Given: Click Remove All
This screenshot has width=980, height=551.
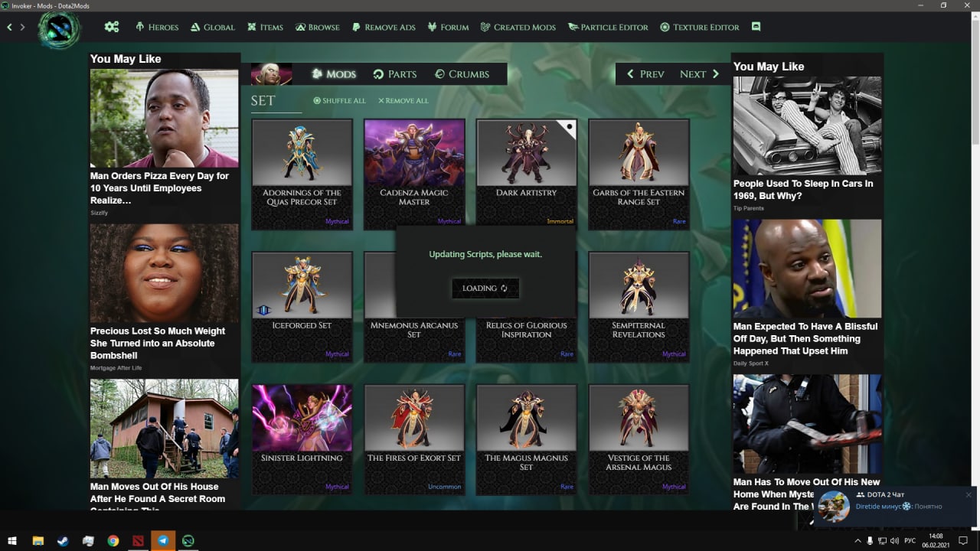Looking at the screenshot, I should [403, 100].
